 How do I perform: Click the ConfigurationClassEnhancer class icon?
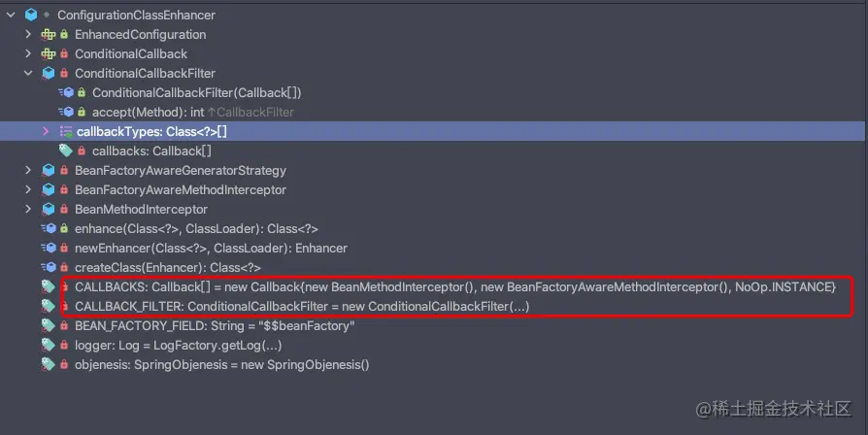31,15
